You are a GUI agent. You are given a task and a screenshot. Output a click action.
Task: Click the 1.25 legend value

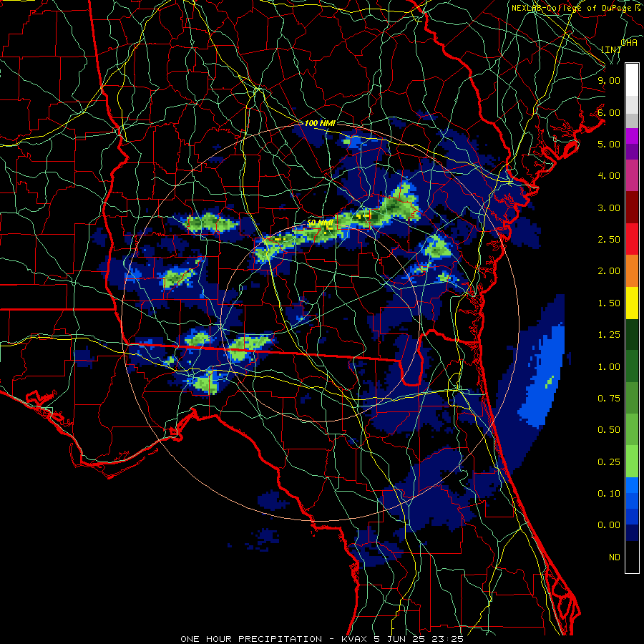coord(609,335)
